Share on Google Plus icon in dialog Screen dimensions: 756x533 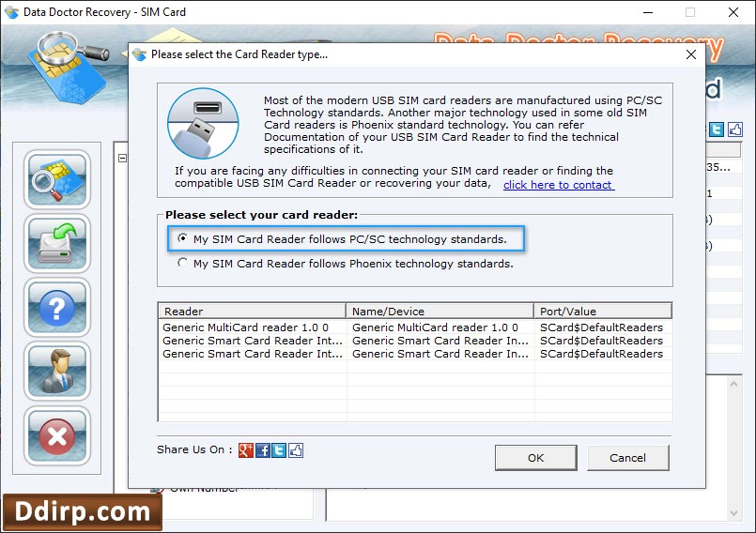click(246, 450)
